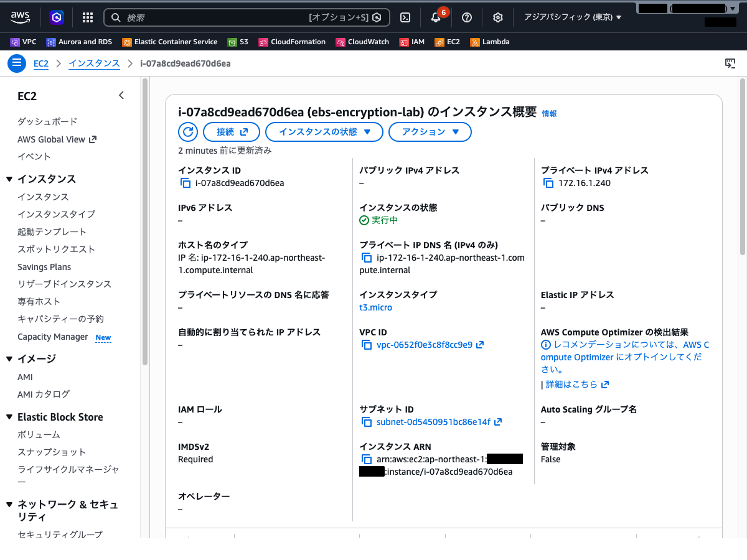This screenshot has width=747, height=560.
Task: Copy the private IP DNS name
Action: point(367,258)
